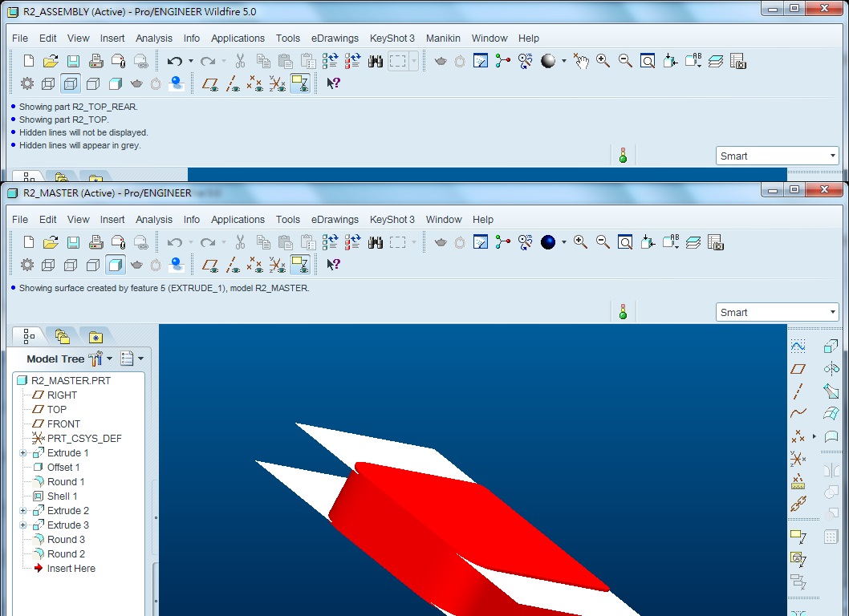
Task: Click Reorient view icon in R2_MASTER toolbar
Action: click(648, 242)
